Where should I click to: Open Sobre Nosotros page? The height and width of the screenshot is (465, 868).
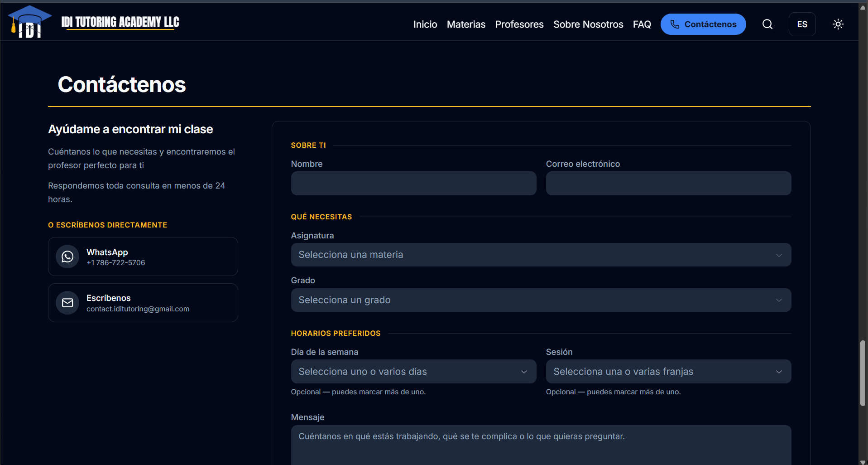pyautogui.click(x=588, y=24)
